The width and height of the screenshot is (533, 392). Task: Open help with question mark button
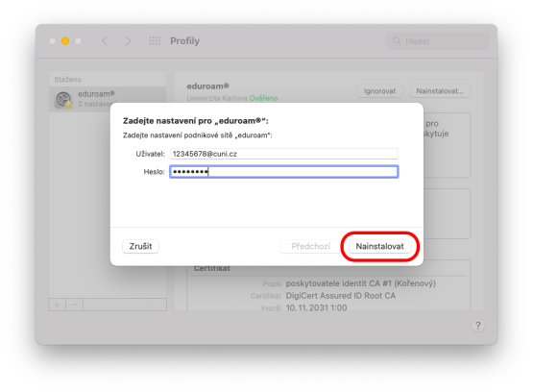point(477,326)
